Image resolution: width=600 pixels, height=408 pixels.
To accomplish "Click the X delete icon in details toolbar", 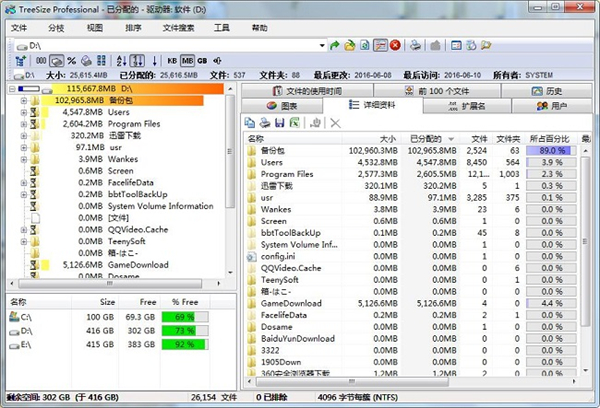I will coord(334,122).
